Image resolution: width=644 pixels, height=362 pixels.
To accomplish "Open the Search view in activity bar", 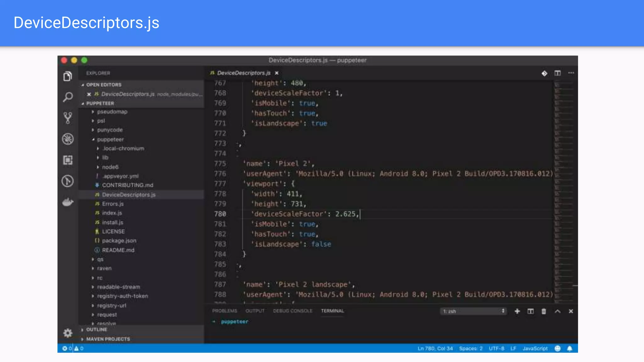I will [68, 97].
